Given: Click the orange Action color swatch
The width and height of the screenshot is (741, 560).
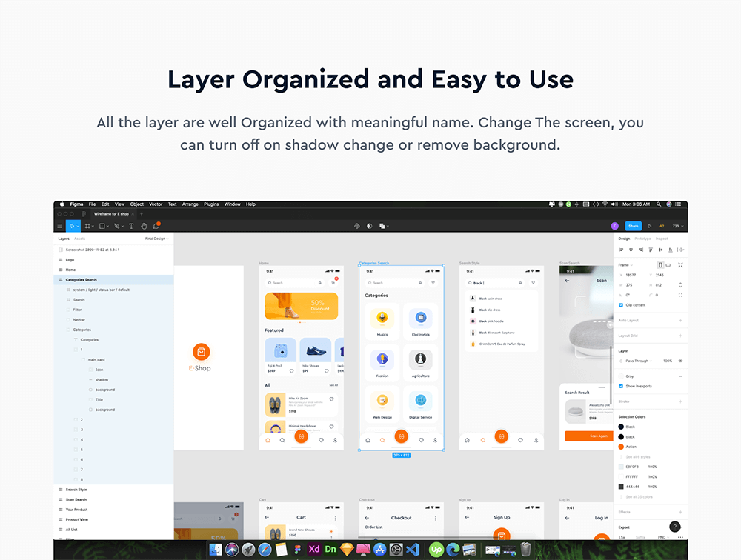Looking at the screenshot, I should pyautogui.click(x=621, y=447).
